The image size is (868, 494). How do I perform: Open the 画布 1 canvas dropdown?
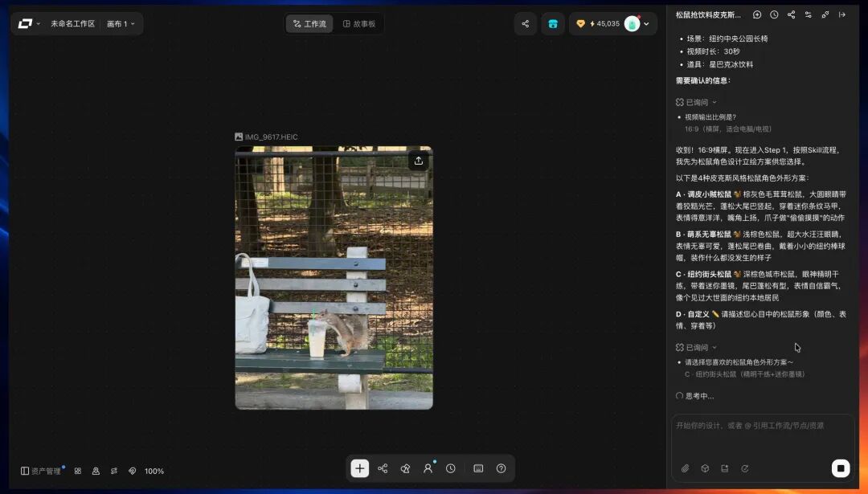121,24
